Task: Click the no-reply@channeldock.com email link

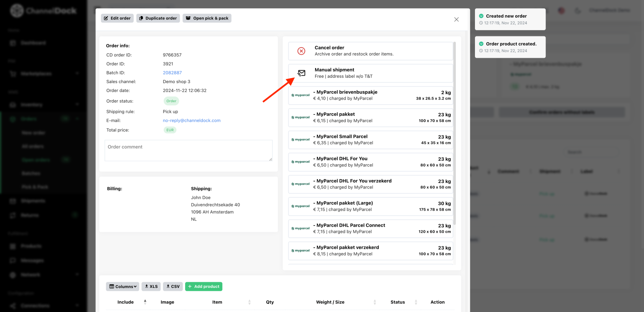Action: click(192, 121)
